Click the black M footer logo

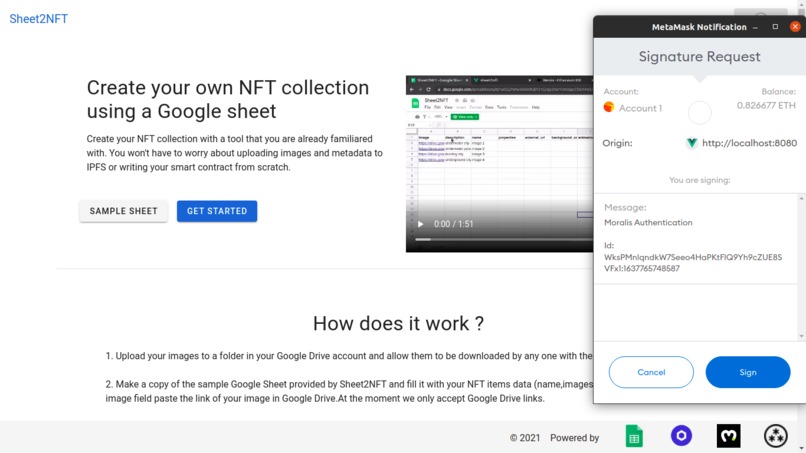[729, 436]
